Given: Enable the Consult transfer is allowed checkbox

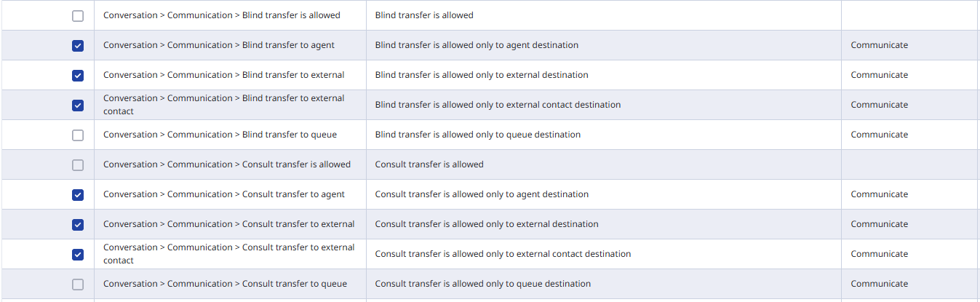Looking at the screenshot, I should 78,165.
